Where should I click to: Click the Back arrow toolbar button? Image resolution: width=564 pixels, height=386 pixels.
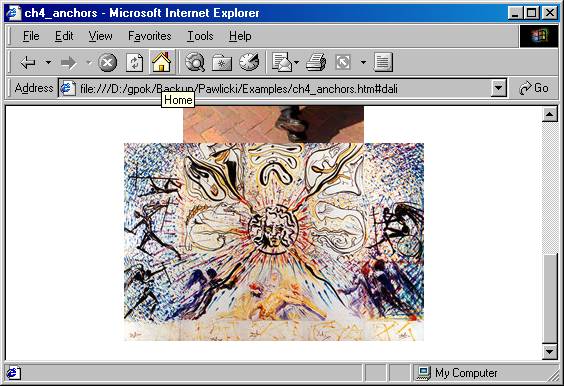[28, 63]
